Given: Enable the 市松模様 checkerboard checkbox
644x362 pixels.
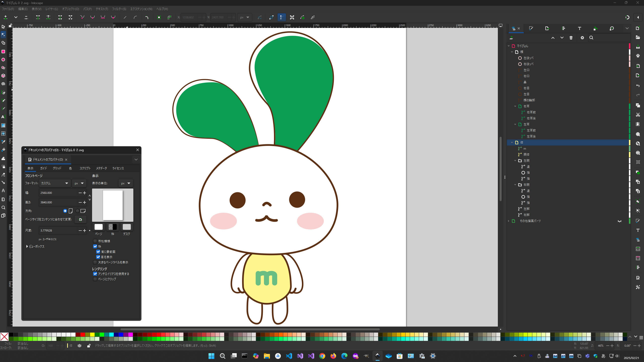Looking at the screenshot, I should 95,241.
